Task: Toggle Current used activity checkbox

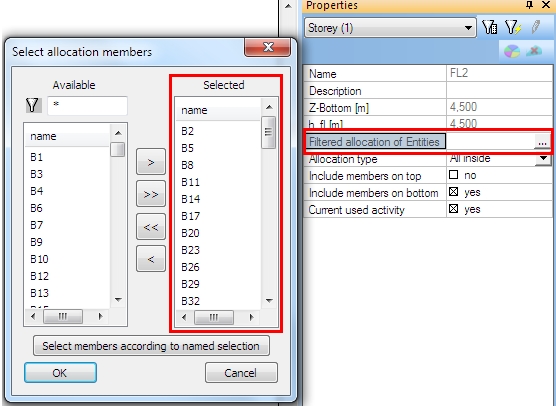Action: coord(453,209)
